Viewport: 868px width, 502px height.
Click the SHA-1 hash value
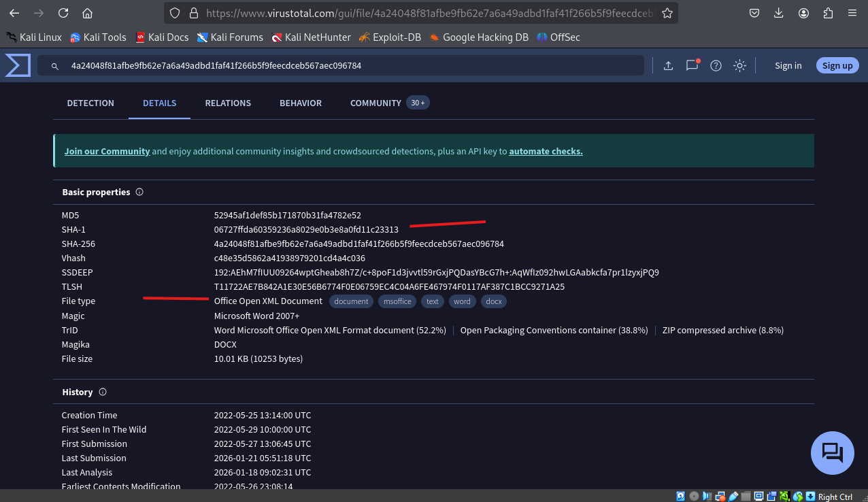point(306,230)
